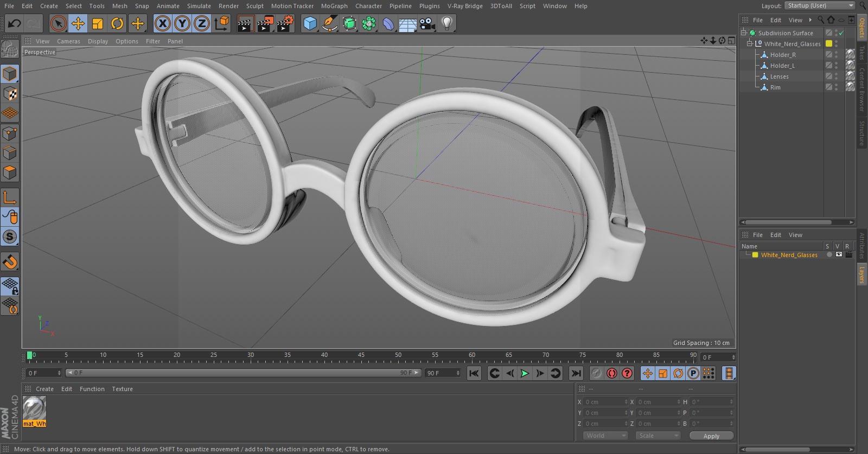Toggle Y axis lock
Image resolution: width=868 pixels, height=454 pixels.
pyautogui.click(x=182, y=23)
